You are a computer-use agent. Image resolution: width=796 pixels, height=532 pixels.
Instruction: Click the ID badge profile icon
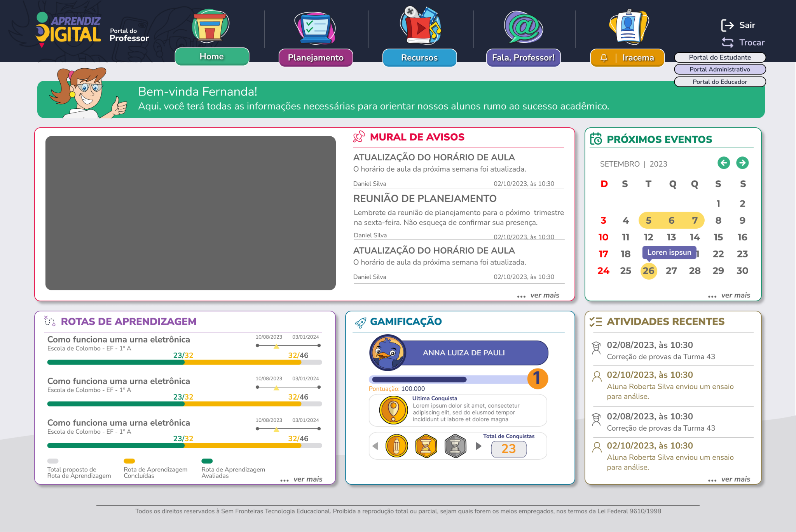pos(628,26)
